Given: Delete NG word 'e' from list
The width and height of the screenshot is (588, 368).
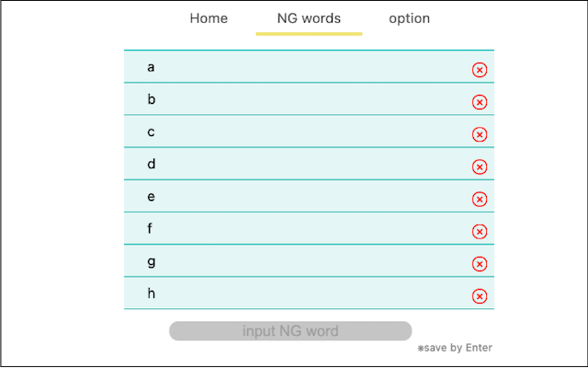Looking at the screenshot, I should [x=480, y=199].
